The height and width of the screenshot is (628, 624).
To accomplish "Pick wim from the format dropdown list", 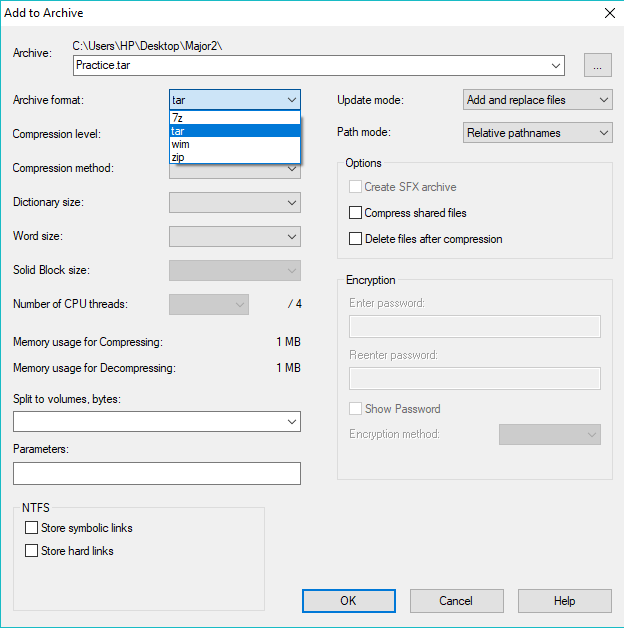I will 235,144.
